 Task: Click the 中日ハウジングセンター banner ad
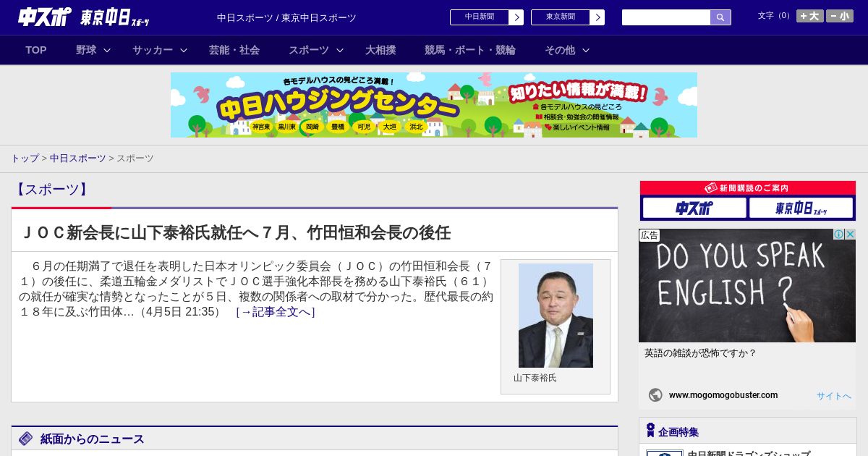434,105
